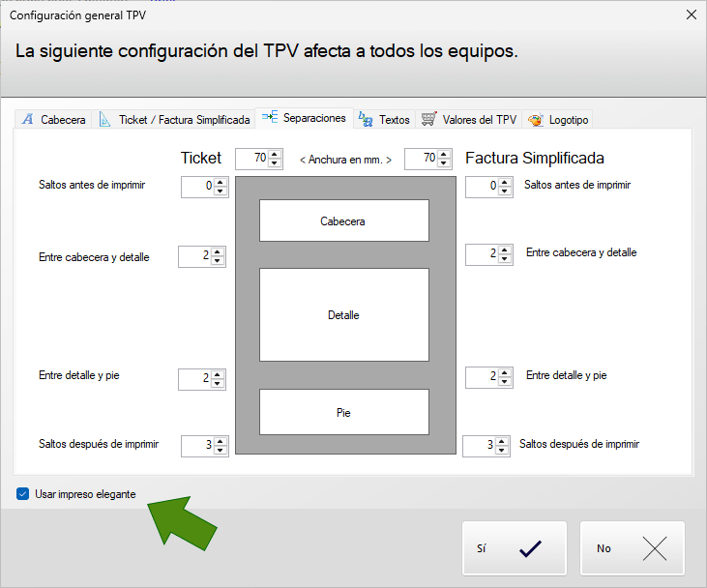Increase Factura Simplificada width in mm
Viewport: 707px width, 588px height.
coord(444,155)
